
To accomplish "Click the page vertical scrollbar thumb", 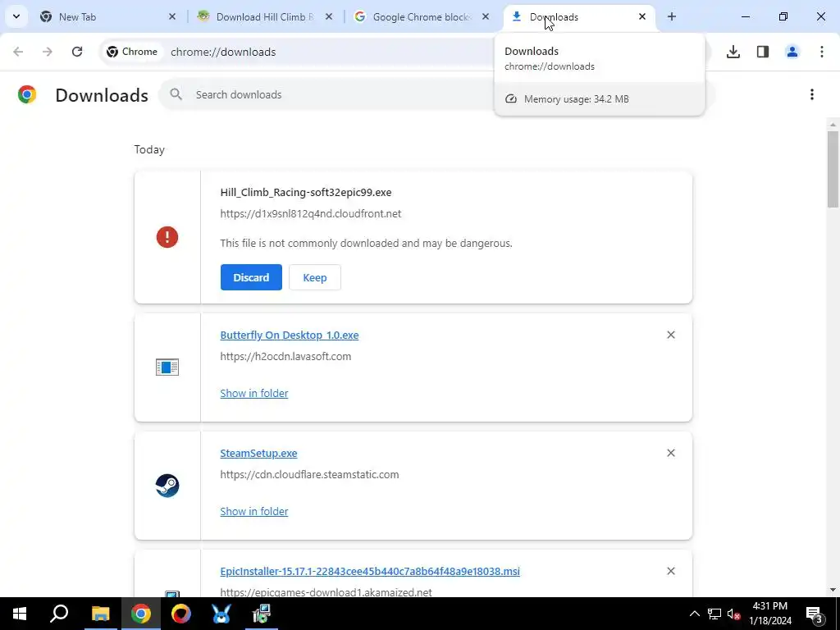I will [x=833, y=169].
